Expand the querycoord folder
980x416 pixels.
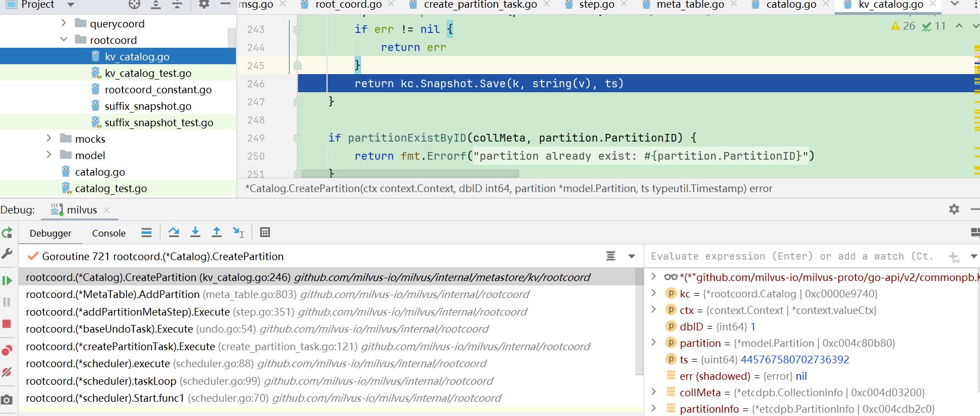point(64,23)
